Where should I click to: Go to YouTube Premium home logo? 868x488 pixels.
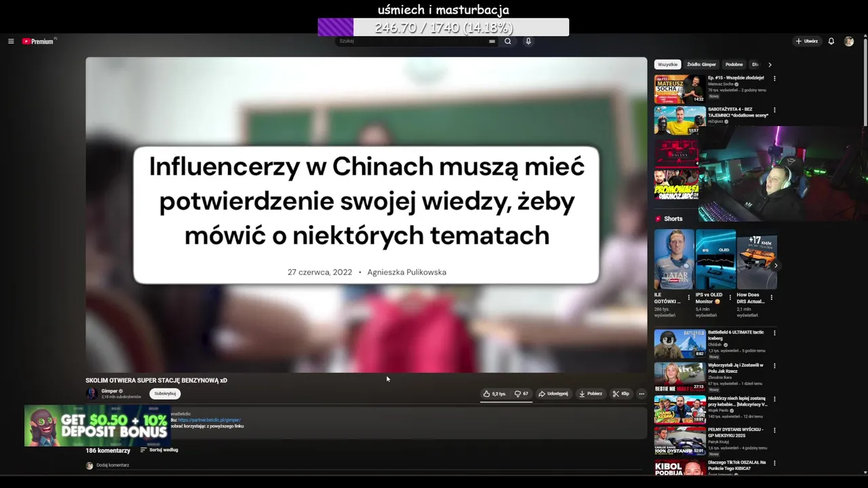tap(38, 41)
